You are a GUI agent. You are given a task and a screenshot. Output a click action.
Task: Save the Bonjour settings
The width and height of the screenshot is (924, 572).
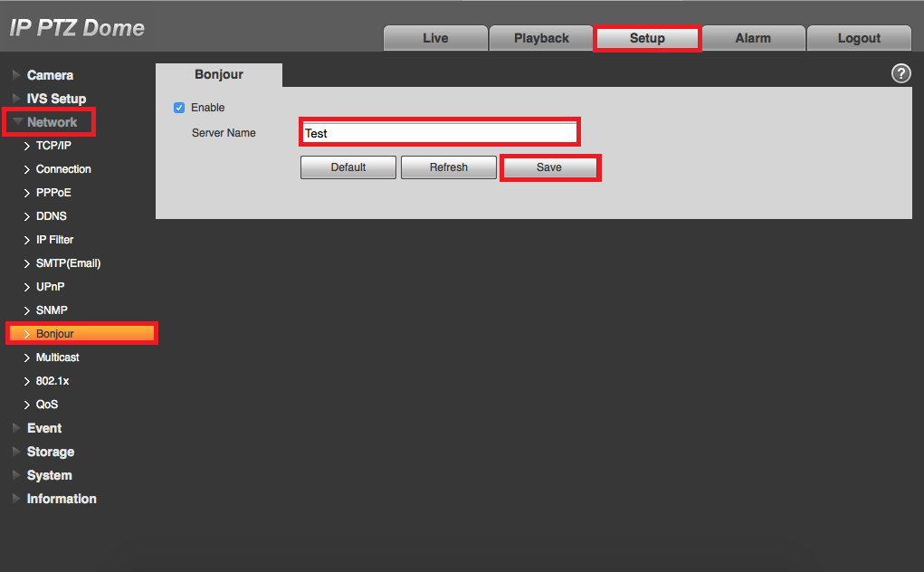coord(549,167)
